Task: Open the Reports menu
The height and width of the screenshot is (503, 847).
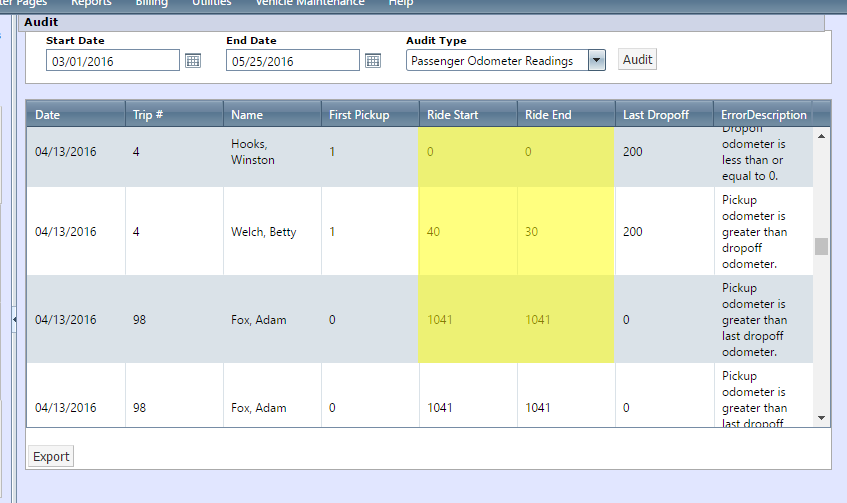Action: [x=91, y=3]
